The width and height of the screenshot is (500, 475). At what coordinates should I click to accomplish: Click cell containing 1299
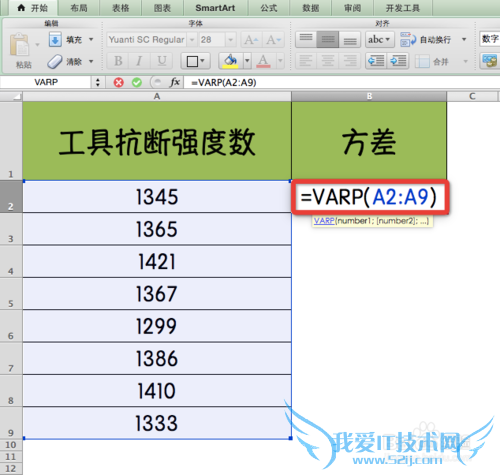(157, 326)
